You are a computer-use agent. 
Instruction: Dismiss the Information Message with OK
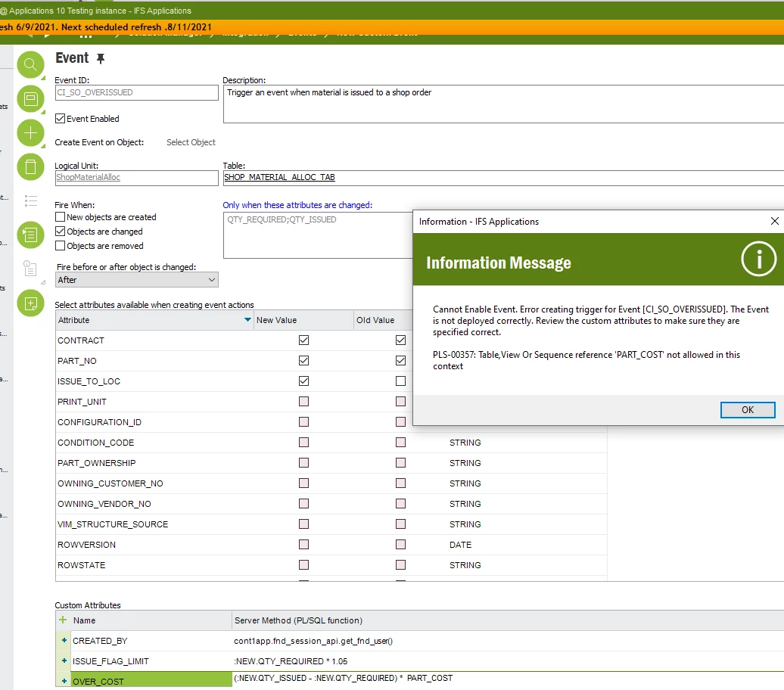748,409
